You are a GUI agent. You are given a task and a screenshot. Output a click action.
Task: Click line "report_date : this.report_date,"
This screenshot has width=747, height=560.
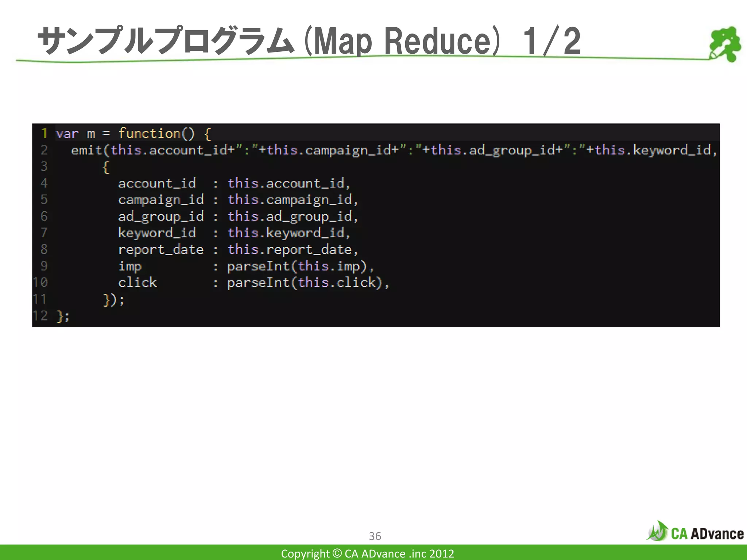tap(239, 250)
